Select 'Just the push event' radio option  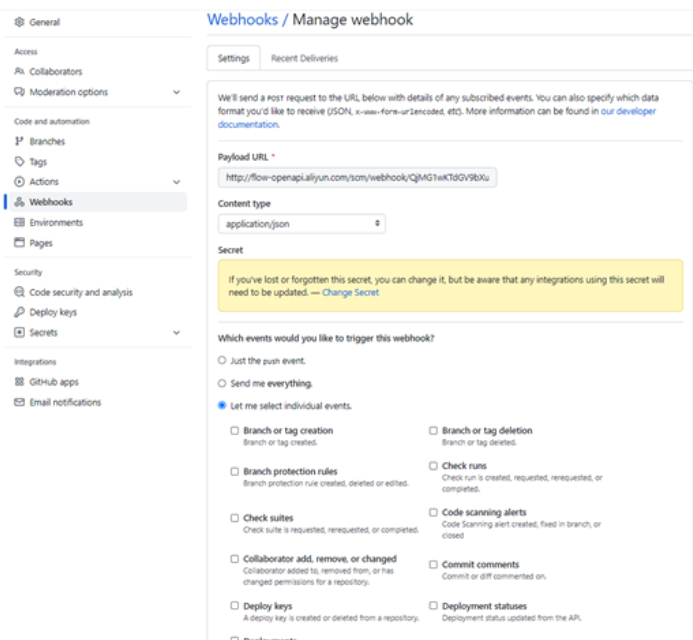point(222,360)
